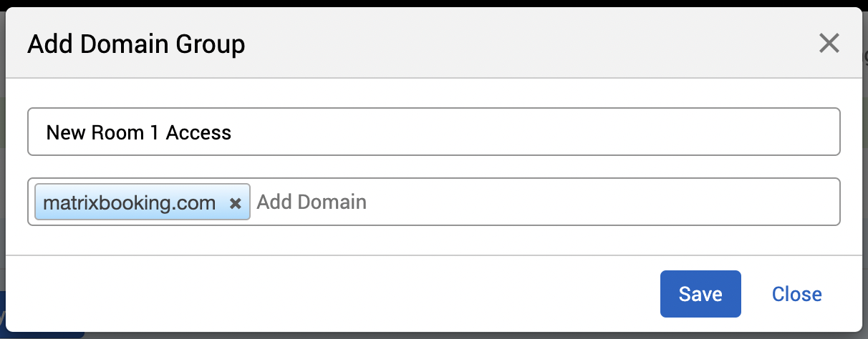Viewport: 868px width, 339px height.
Task: Close the Add Domain Group dialog using X
Action: 829,44
